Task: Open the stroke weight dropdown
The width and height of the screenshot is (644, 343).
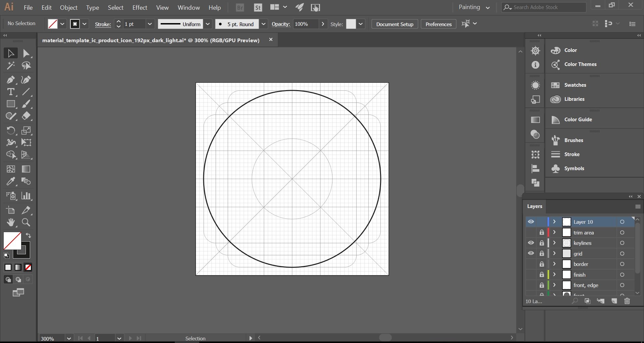Action: coord(150,24)
